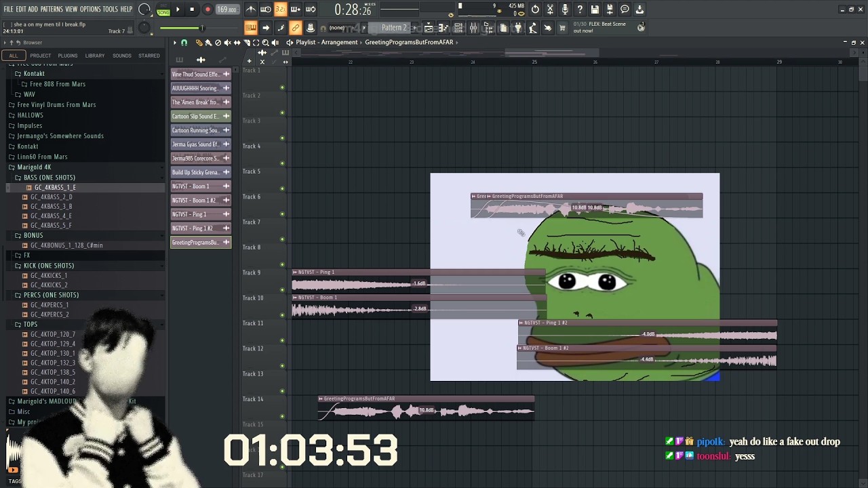Open the FILE menu
Screen dimensions: 868x488
(8, 9)
